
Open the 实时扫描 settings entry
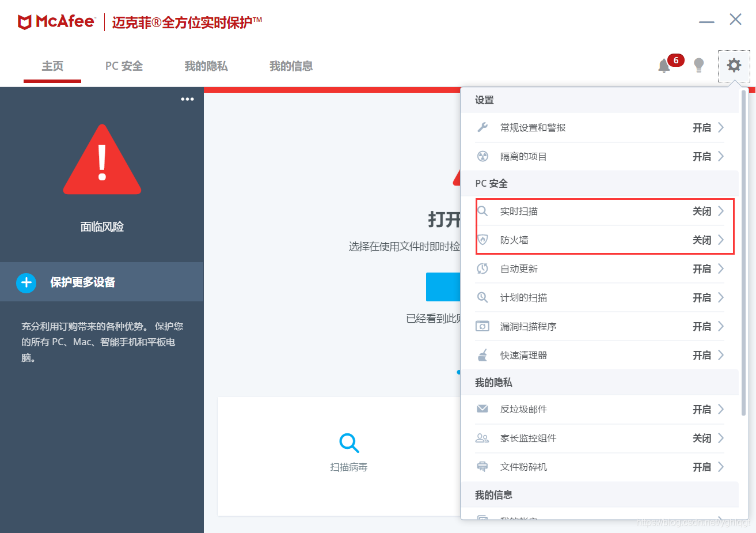[599, 211]
